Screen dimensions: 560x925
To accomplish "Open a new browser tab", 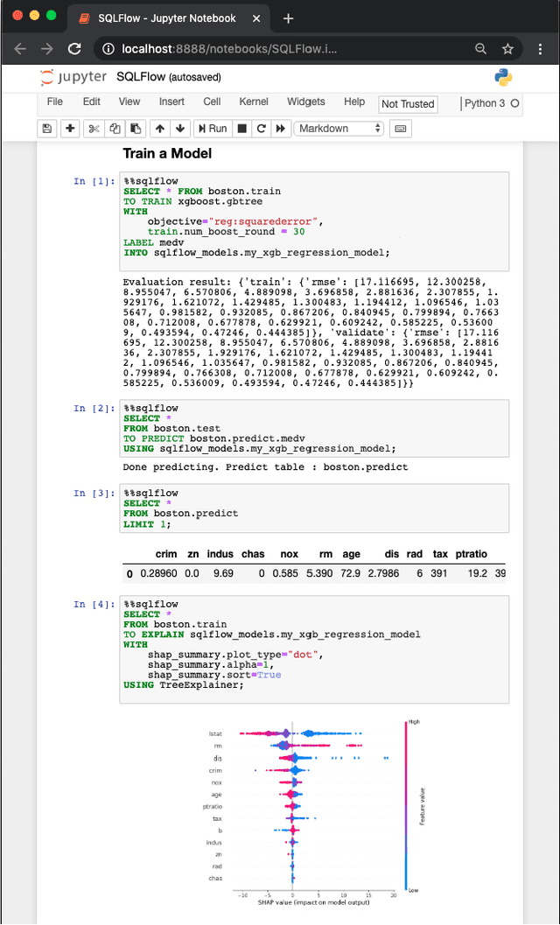I will pos(289,18).
